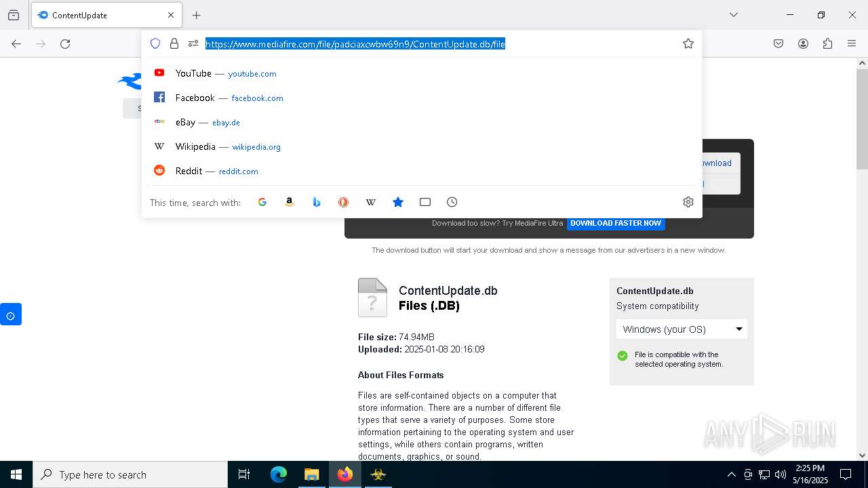868x488 pixels.
Task: Click the selected MediaFire URL field
Action: click(x=355, y=44)
